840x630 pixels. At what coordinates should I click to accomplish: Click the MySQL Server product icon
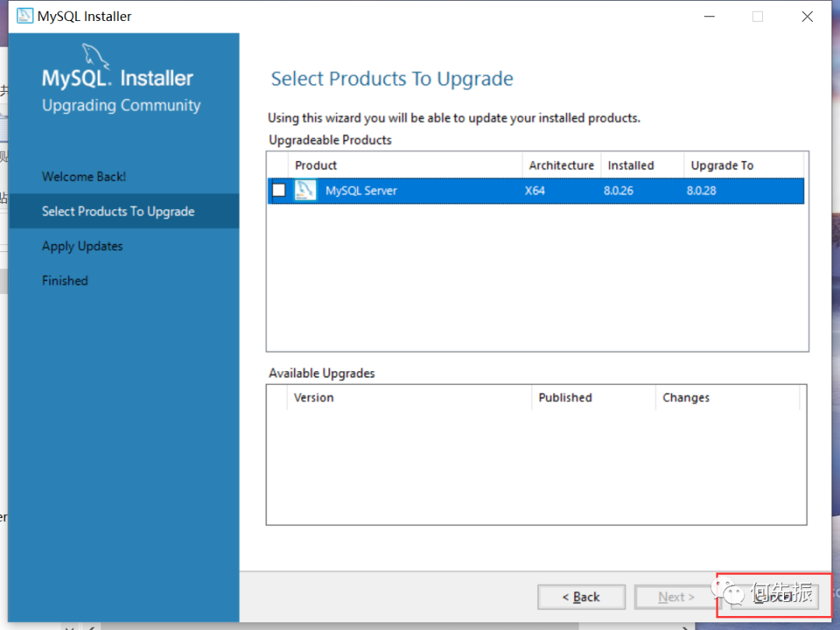tap(306, 191)
